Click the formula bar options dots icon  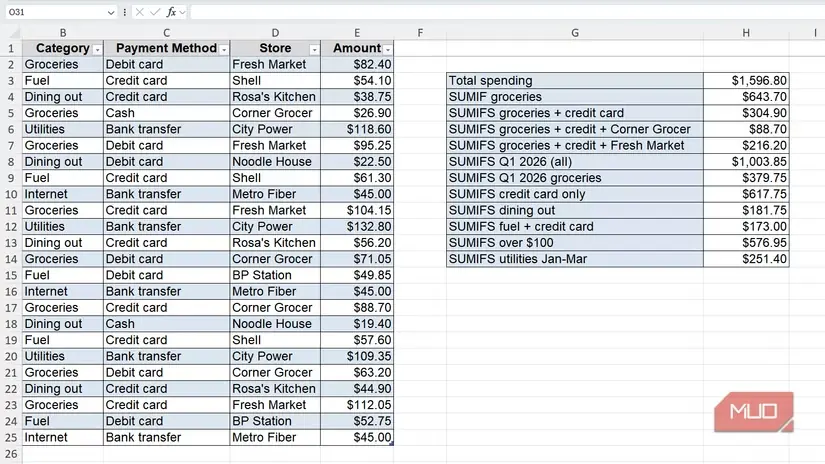(x=125, y=12)
